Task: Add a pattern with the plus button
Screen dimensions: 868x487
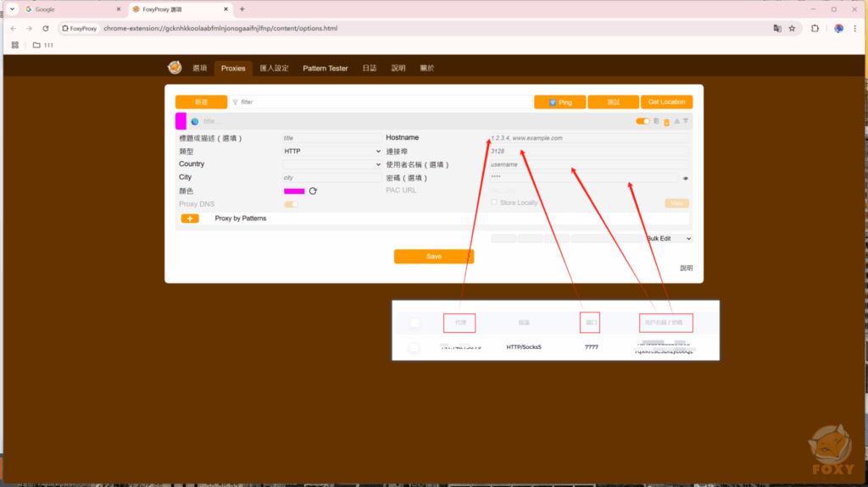Action: [x=190, y=219]
